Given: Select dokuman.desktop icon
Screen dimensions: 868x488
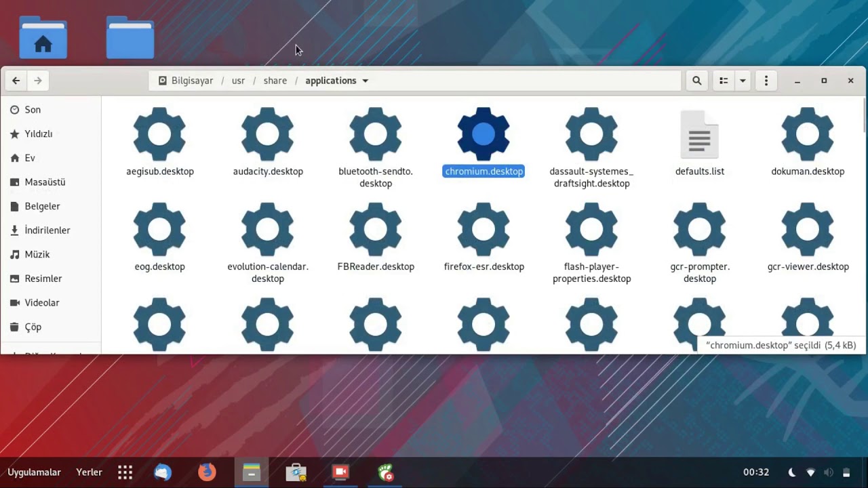Looking at the screenshot, I should click(x=808, y=134).
